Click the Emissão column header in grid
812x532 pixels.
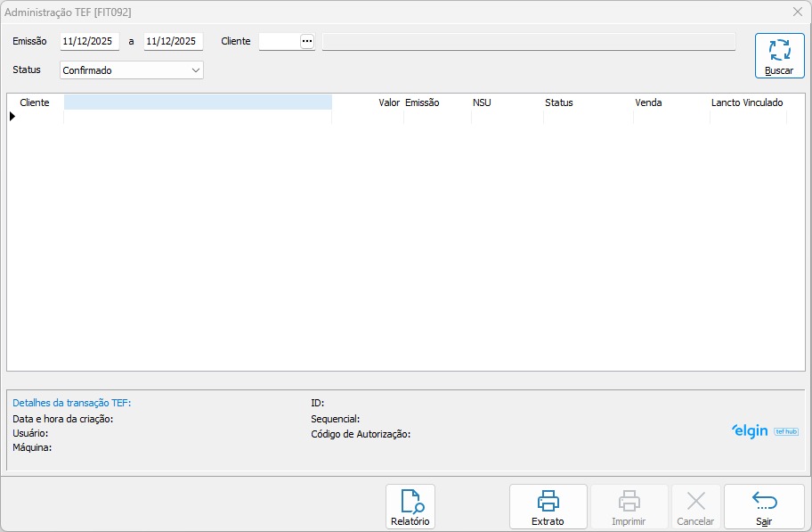[x=422, y=102]
